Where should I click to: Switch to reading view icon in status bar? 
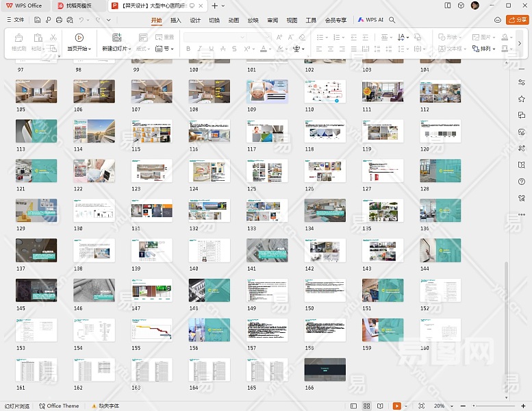pos(380,406)
